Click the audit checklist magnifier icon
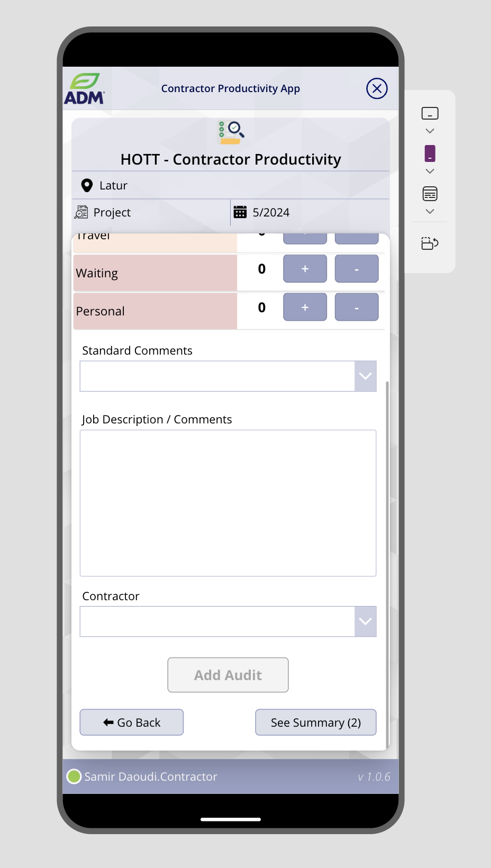Screen dimensions: 491x868 231,132
